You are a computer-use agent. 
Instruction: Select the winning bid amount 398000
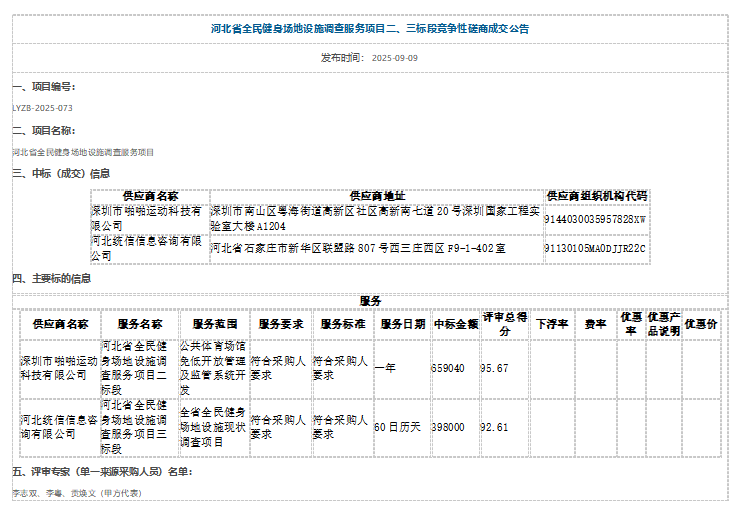[x=448, y=427]
